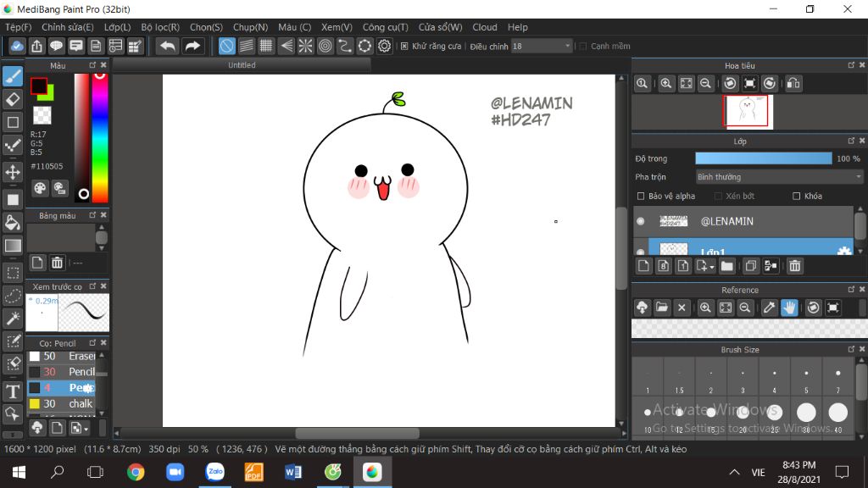Select the Bucket fill tool
Screen dimensions: 868x488
tap(14, 223)
